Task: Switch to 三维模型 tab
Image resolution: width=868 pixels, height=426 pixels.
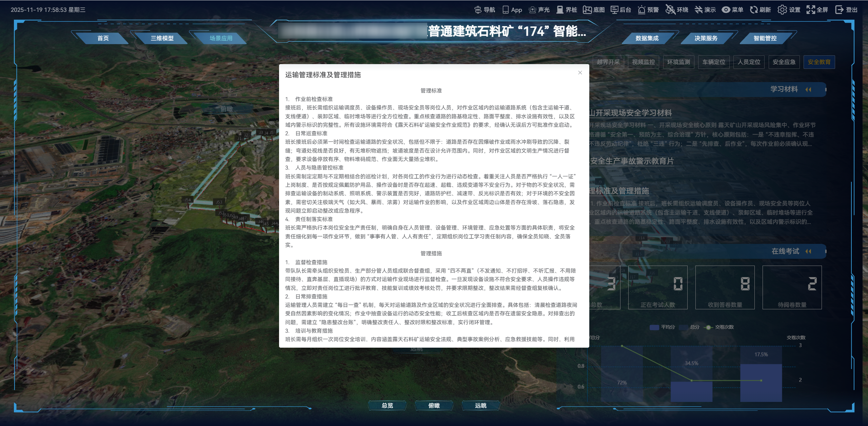Action: coord(162,38)
